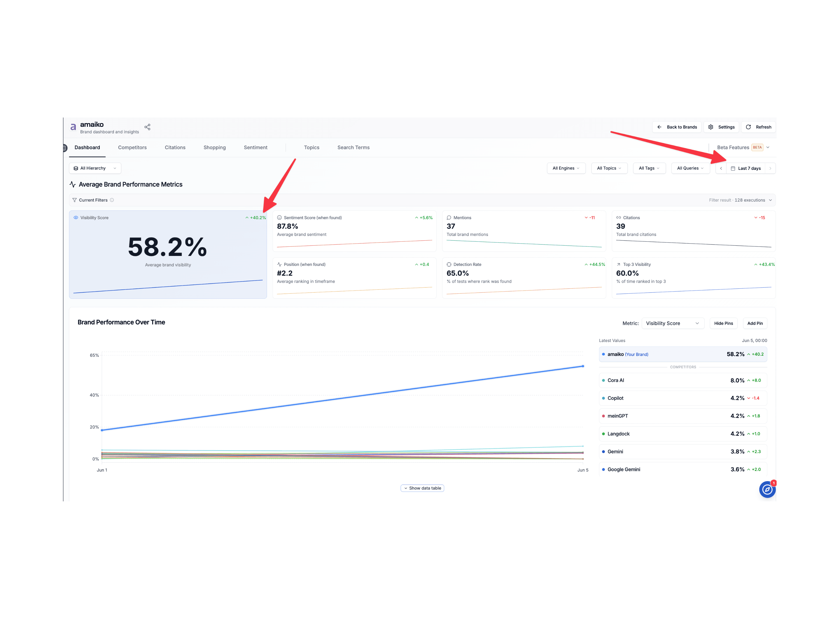Expand the Beta Features menu

pos(743,147)
